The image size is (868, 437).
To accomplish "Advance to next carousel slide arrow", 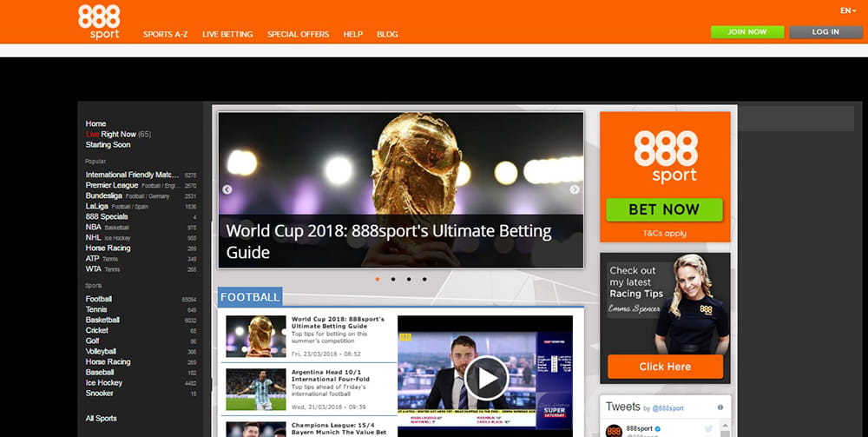I will pos(575,189).
